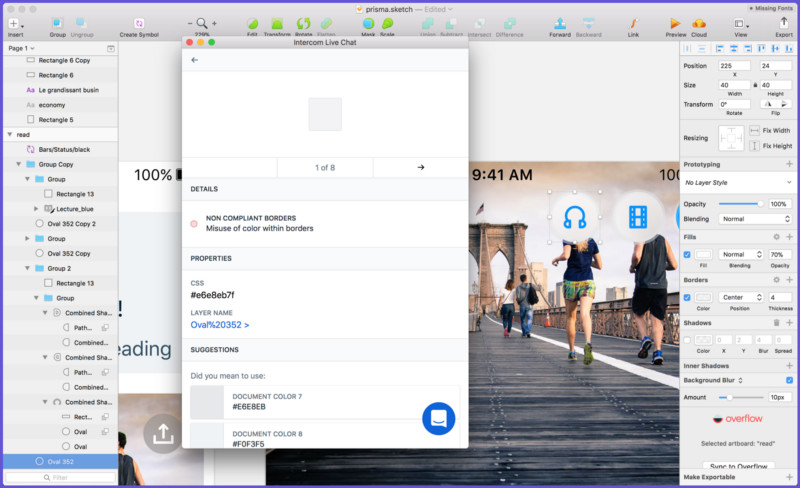
Task: Click the blur Amount slider
Action: pyautogui.click(x=741, y=397)
